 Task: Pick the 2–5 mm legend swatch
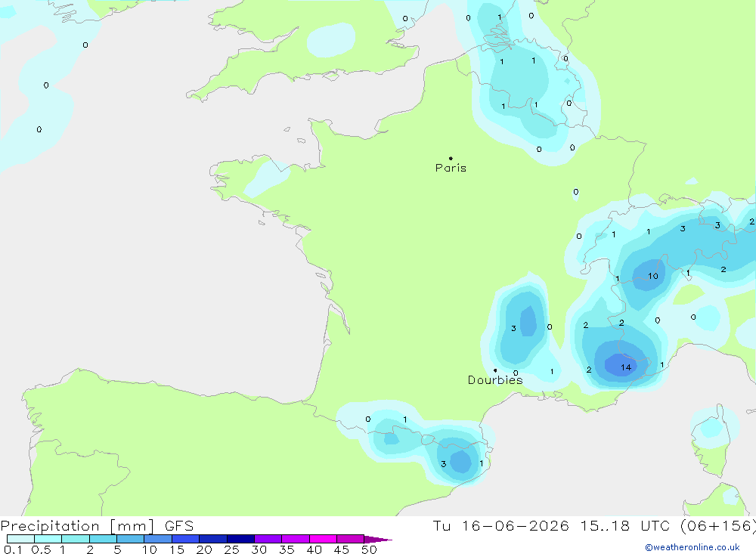(x=103, y=539)
